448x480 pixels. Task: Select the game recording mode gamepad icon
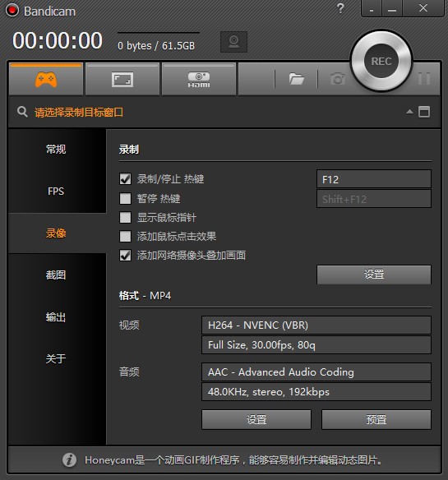tap(46, 79)
